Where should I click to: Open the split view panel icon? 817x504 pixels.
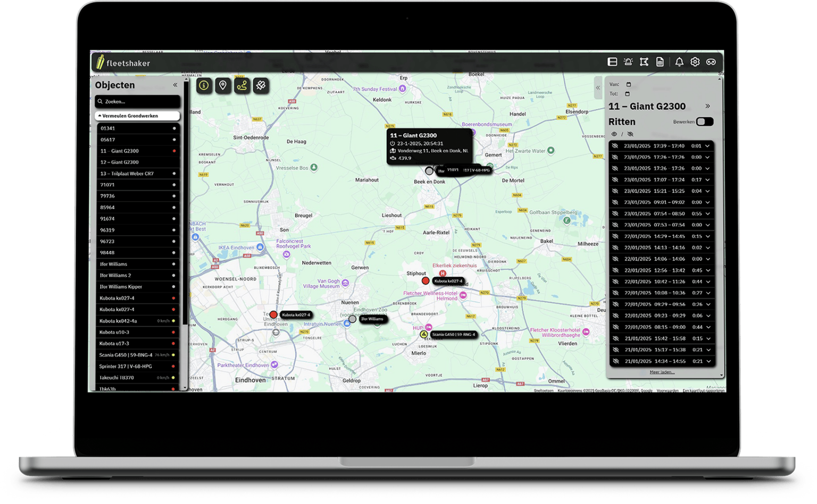point(612,62)
